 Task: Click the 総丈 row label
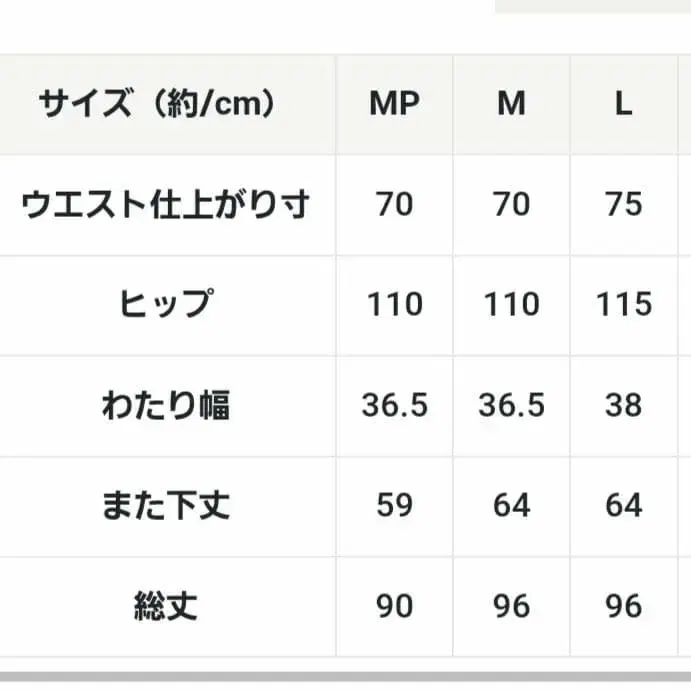point(166,606)
